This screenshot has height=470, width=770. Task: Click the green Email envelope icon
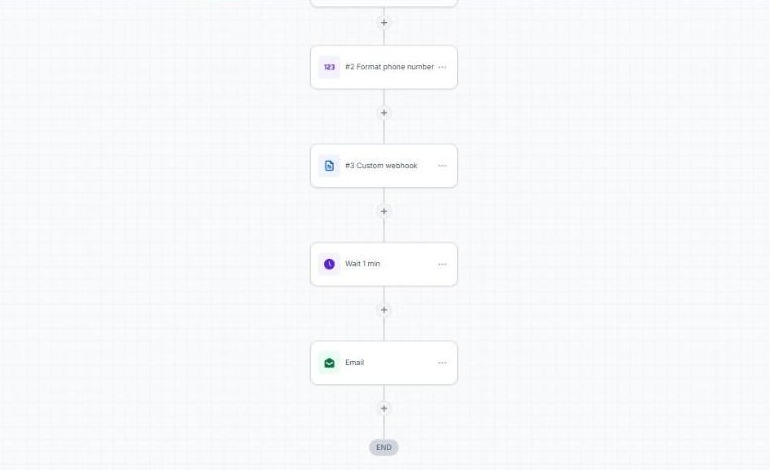(x=329, y=363)
